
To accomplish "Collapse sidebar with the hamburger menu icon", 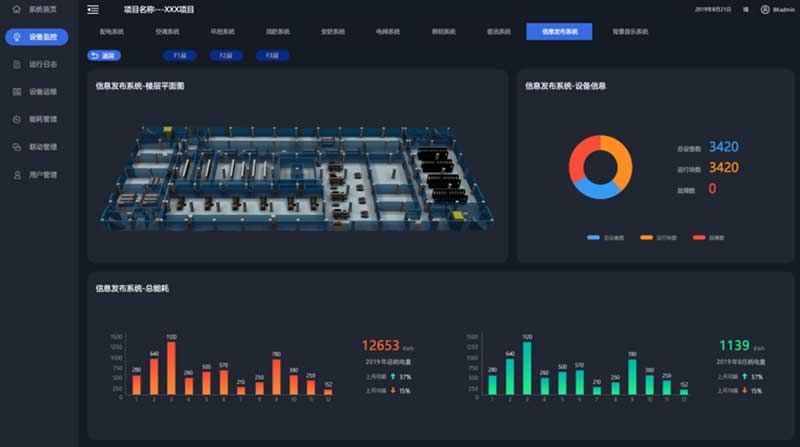I will (x=93, y=10).
